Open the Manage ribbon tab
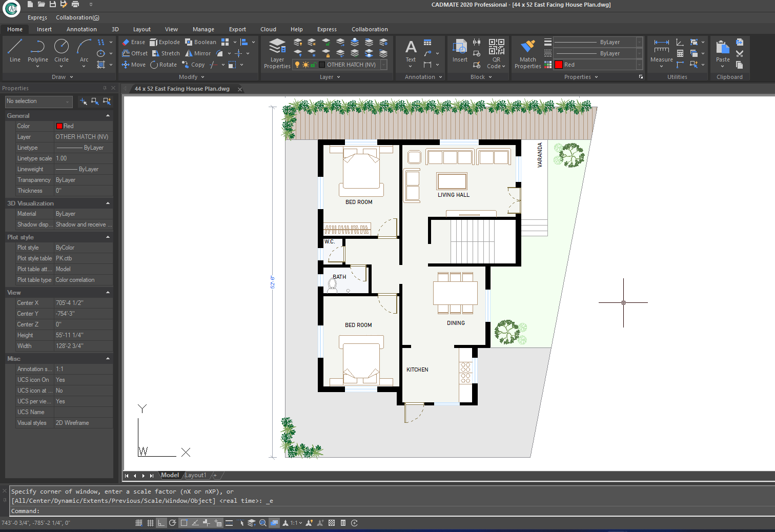Image resolution: width=775 pixels, height=532 pixels. [203, 29]
